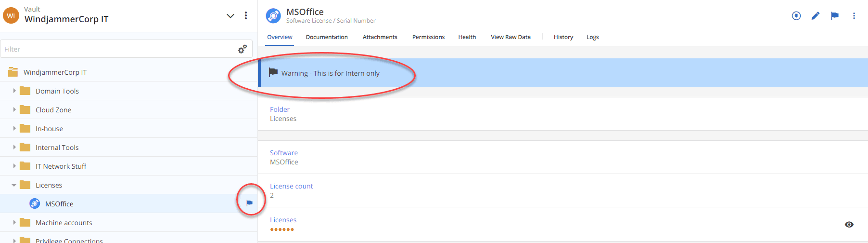Switch to the Documentation tab

(327, 37)
